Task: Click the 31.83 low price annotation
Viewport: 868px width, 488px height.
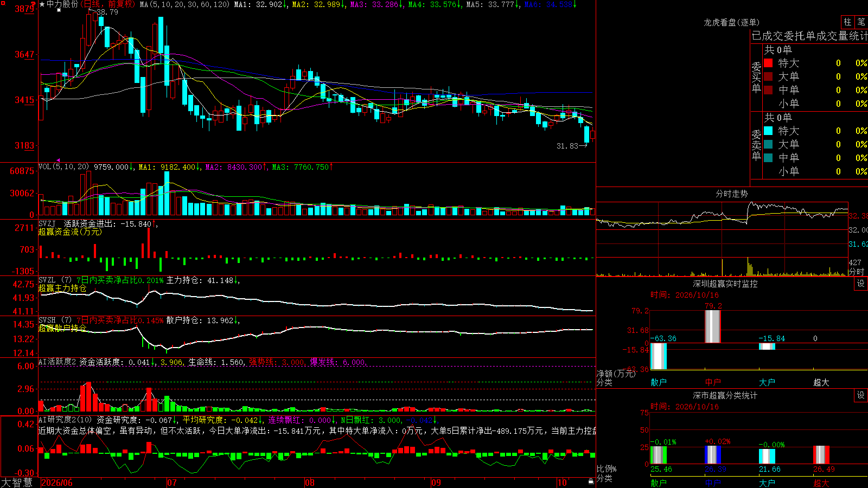Action: 567,146
